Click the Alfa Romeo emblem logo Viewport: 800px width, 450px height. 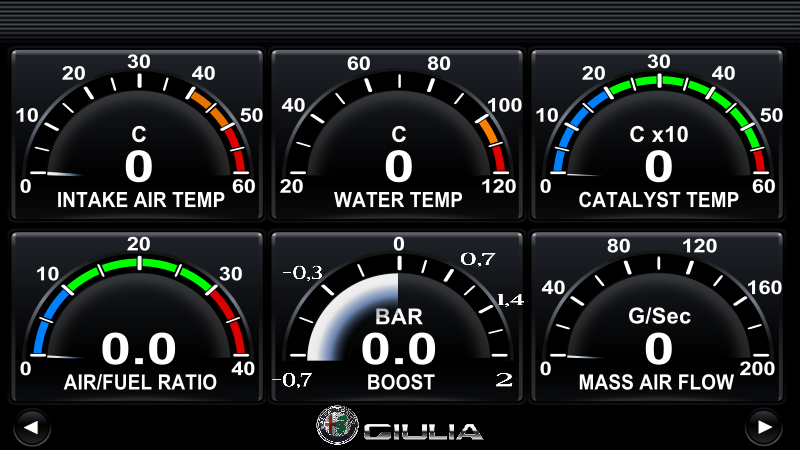pos(337,425)
